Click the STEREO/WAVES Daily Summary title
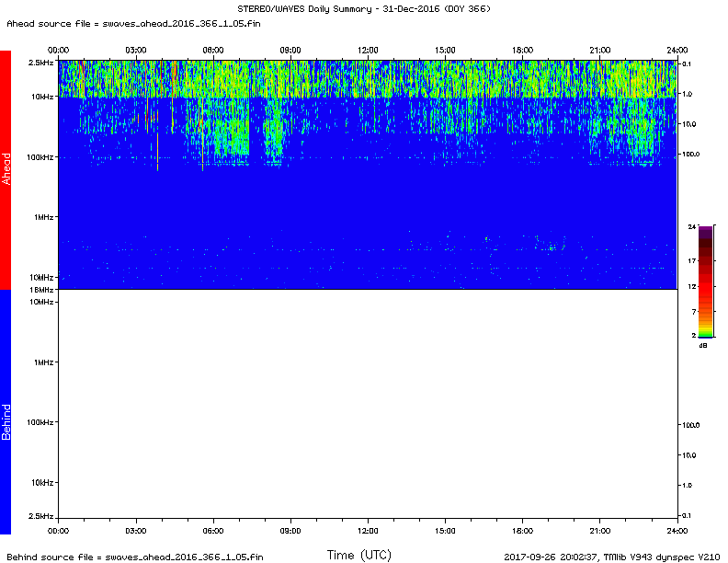Image resolution: width=728 pixels, height=563 pixels. coord(364,9)
